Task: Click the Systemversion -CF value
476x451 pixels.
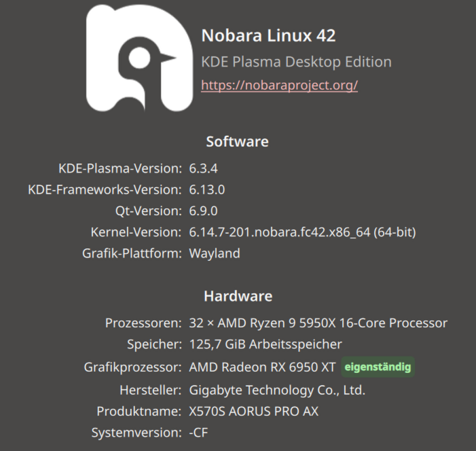Action: 198,433
